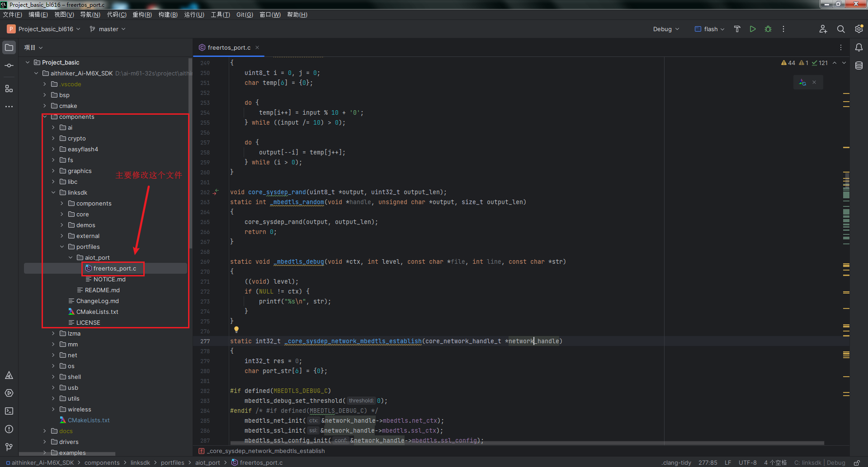Image resolution: width=868 pixels, height=467 pixels.
Task: Open the flash run configuration dropdown
Action: coord(709,29)
